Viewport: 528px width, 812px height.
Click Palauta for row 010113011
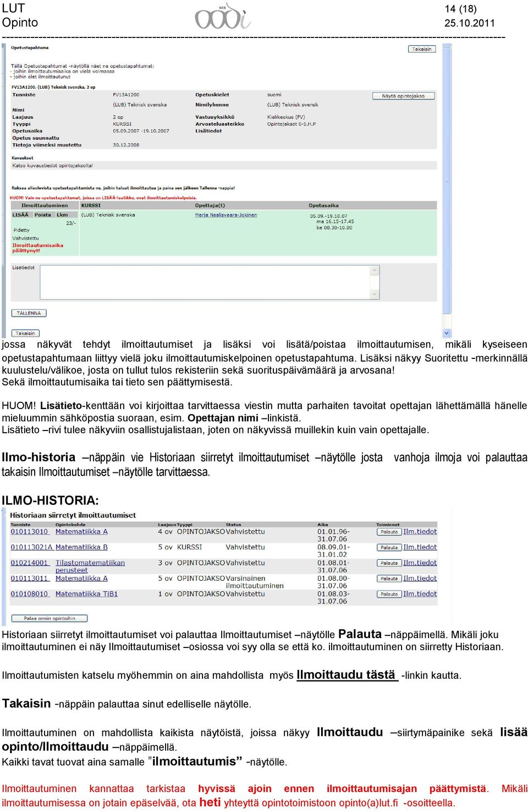(389, 578)
